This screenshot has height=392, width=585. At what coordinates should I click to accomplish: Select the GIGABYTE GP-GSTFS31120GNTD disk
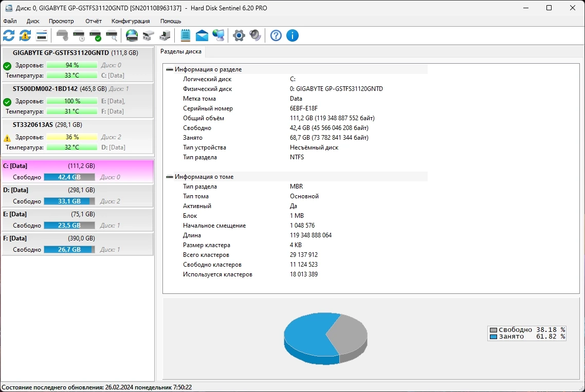click(78, 64)
